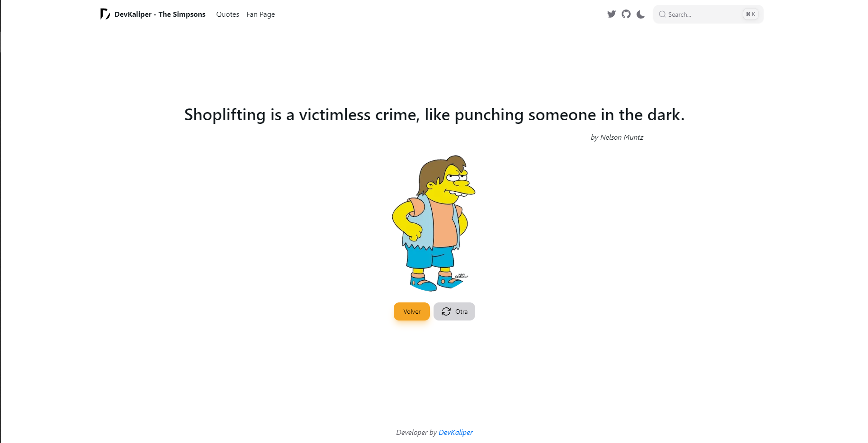Open the Fan Page section

[x=260, y=14]
